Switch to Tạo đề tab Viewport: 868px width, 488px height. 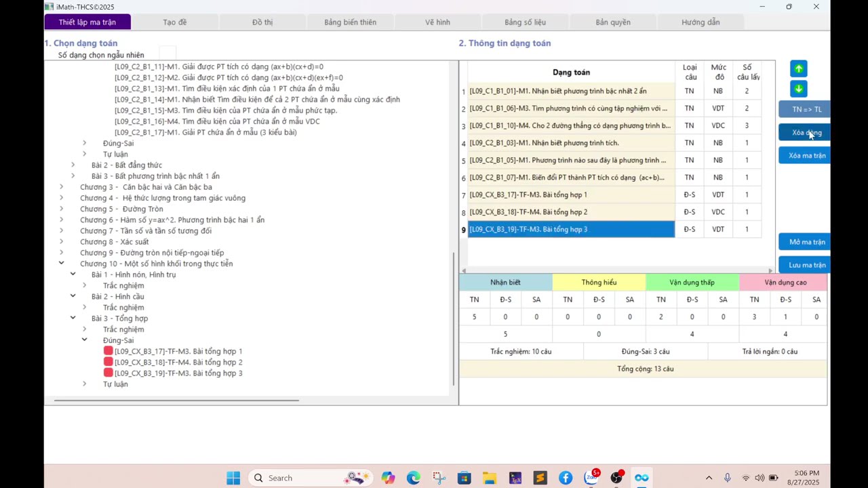174,22
